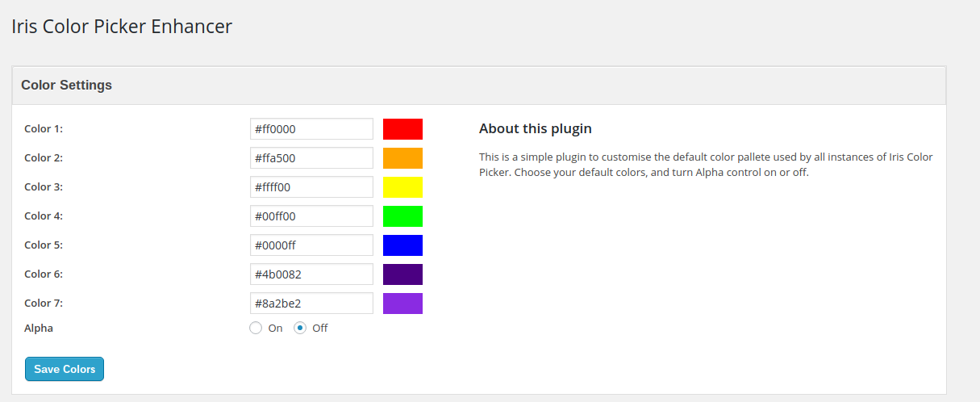Click the Color 4: label
Image resolution: width=980 pixels, height=402 pixels.
pos(44,216)
